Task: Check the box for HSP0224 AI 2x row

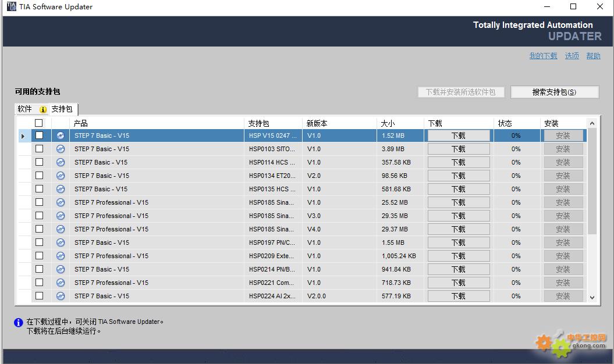Action: click(39, 295)
